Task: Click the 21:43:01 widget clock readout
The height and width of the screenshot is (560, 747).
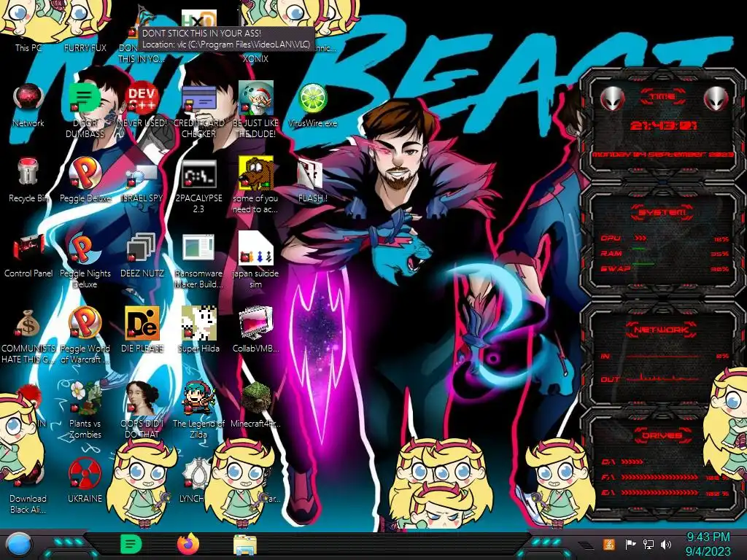Action: [x=664, y=125]
